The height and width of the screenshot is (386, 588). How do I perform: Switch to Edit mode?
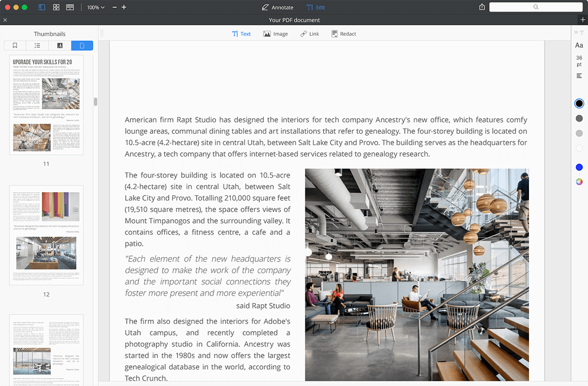(x=316, y=7)
